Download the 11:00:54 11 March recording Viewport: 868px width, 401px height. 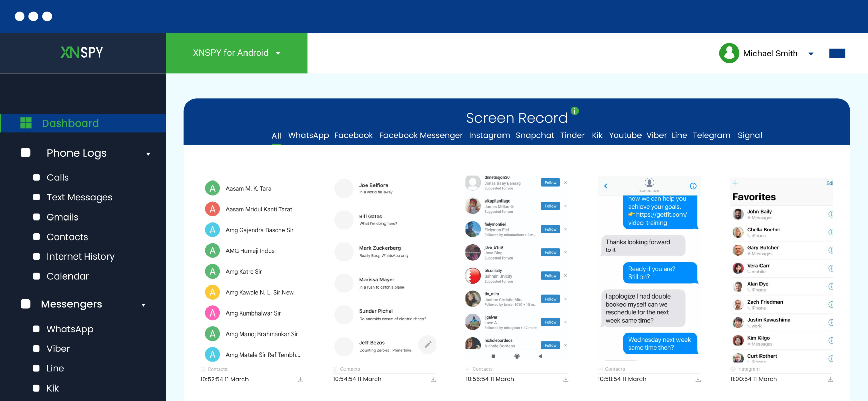pos(830,379)
